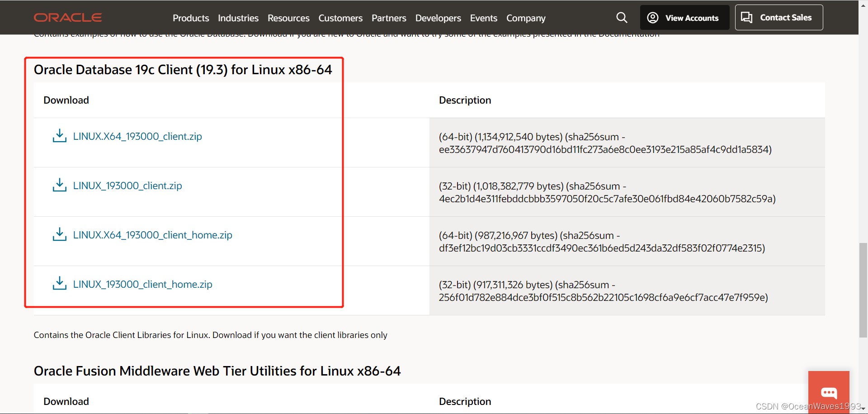Open the search magnifier icon
The width and height of the screenshot is (868, 414).
622,18
